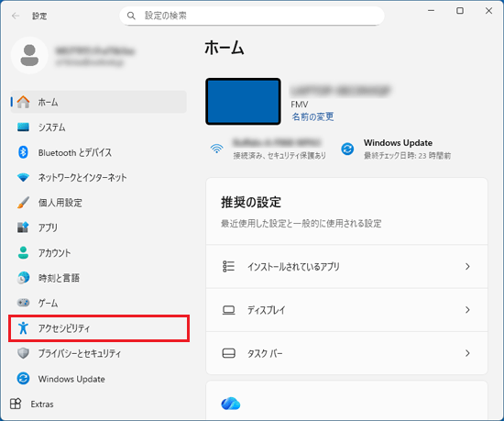Open the アカウント settings label
This screenshot has width=504, height=421.
54,253
